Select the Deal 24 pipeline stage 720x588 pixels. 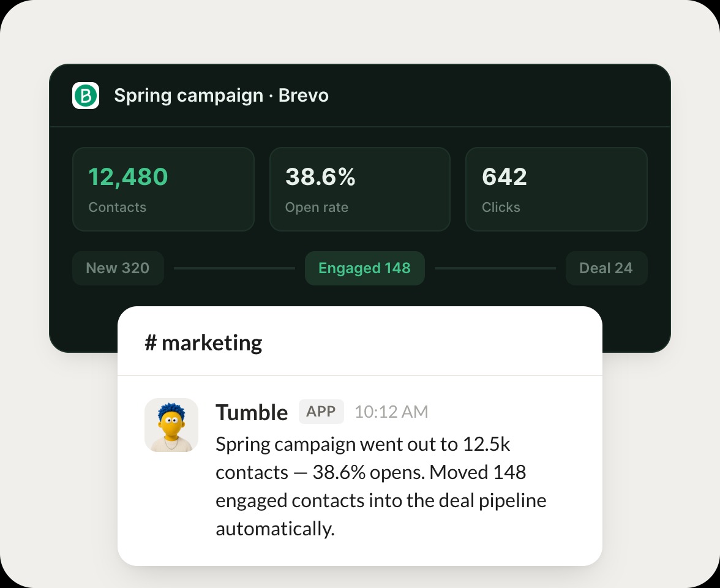click(x=607, y=268)
